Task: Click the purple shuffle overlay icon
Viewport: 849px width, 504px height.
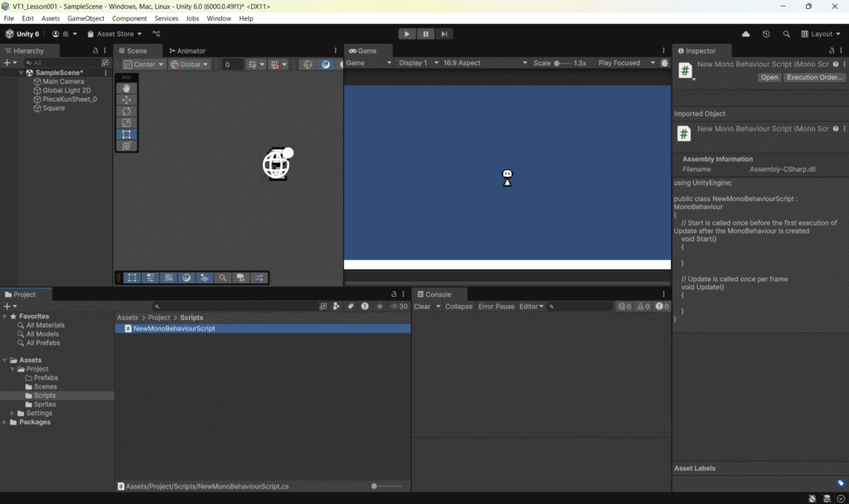Action: 259,278
